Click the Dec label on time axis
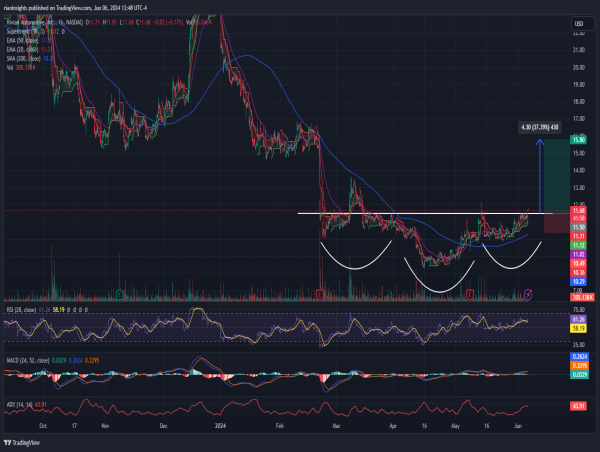The height and width of the screenshot is (452, 600). point(163,426)
